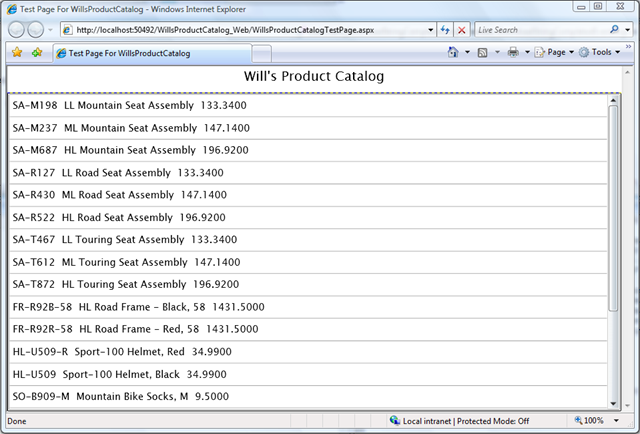Open Favorites Center star icon
Image resolution: width=640 pixels, height=434 pixels.
point(17,52)
